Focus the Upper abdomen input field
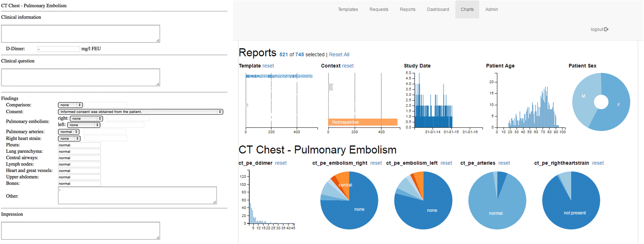The height and width of the screenshot is (244, 644). 79,177
